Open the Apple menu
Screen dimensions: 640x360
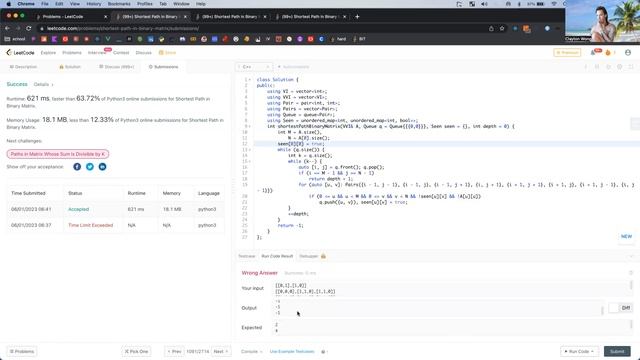8,4
